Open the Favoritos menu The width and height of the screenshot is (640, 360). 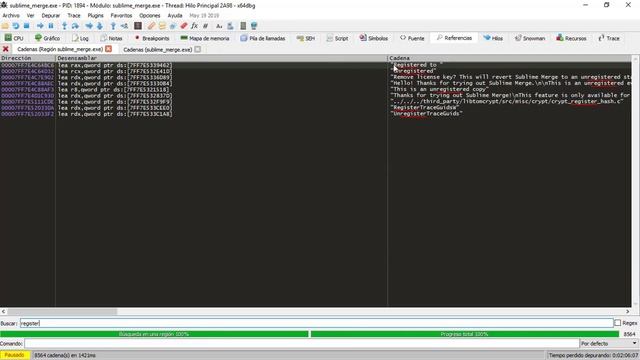click(121, 16)
